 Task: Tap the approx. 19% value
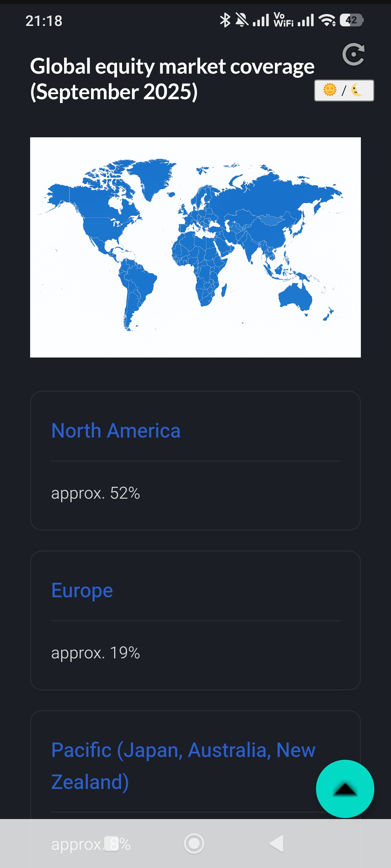point(96,653)
